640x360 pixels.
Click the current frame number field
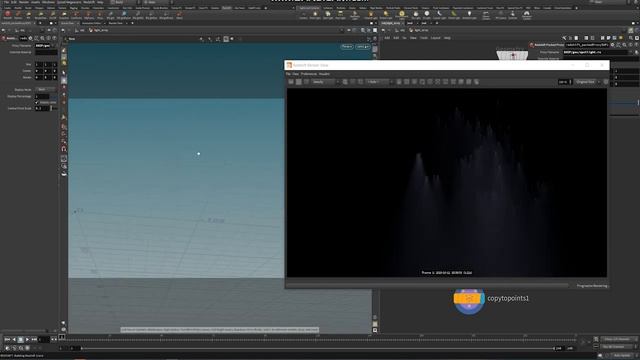44,340
